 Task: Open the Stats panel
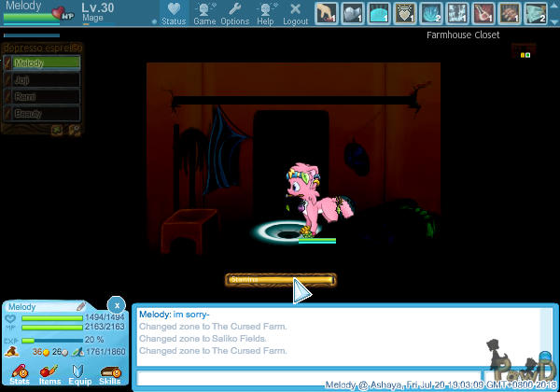tap(19, 374)
